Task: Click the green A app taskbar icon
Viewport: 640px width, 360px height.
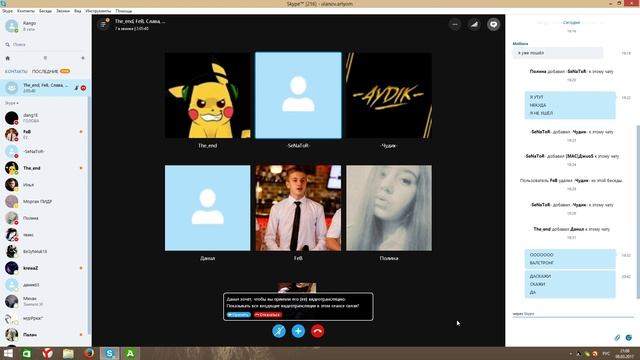Action: (x=130, y=353)
